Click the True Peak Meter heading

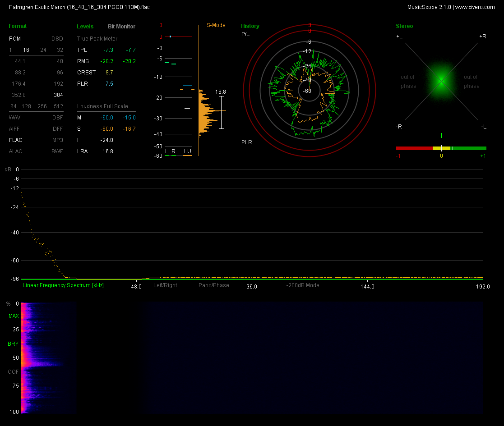(97, 38)
